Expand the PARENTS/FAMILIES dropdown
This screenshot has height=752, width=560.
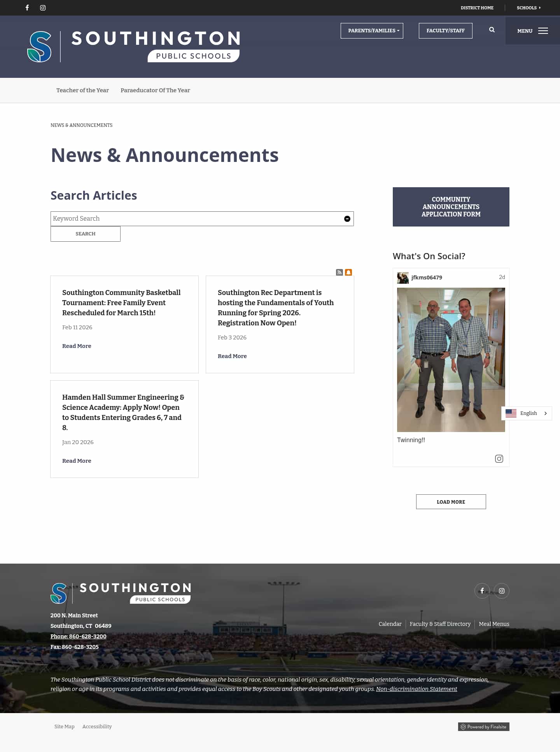coord(372,31)
